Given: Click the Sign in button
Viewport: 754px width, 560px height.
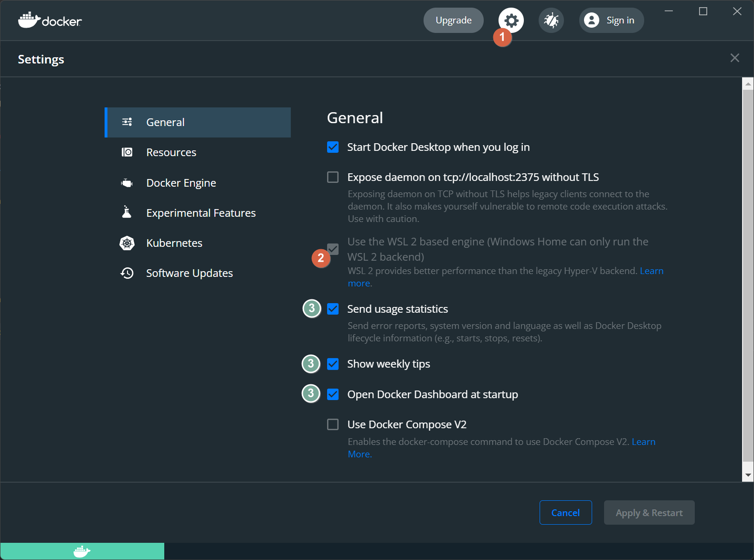Looking at the screenshot, I should (612, 21).
